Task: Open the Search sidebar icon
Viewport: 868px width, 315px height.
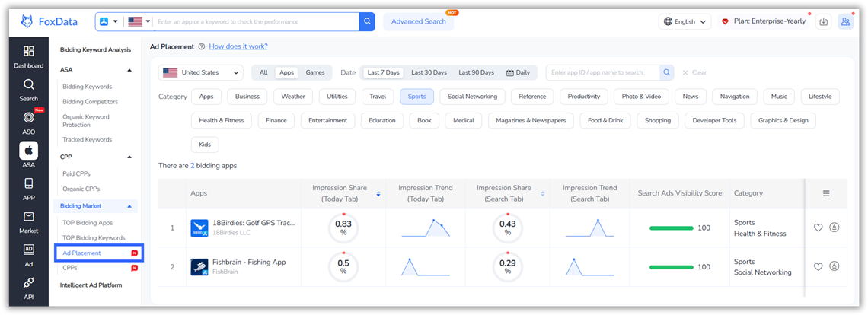Action: tap(29, 91)
